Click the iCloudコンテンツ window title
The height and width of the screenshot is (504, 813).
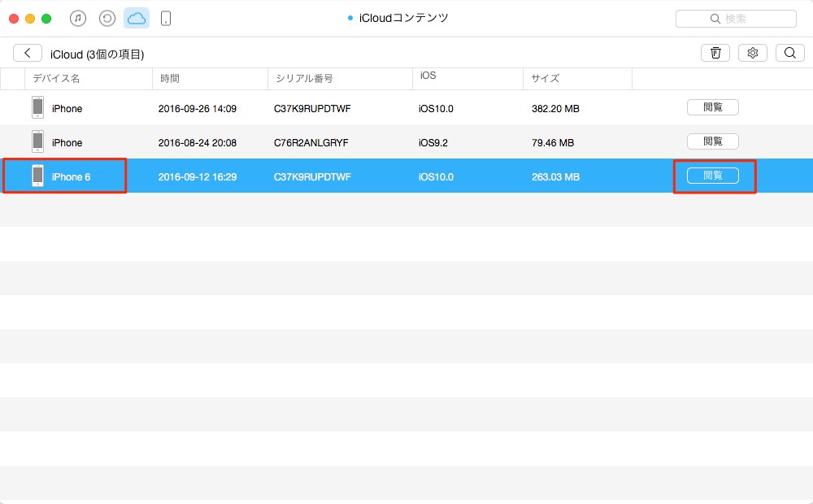(x=403, y=18)
